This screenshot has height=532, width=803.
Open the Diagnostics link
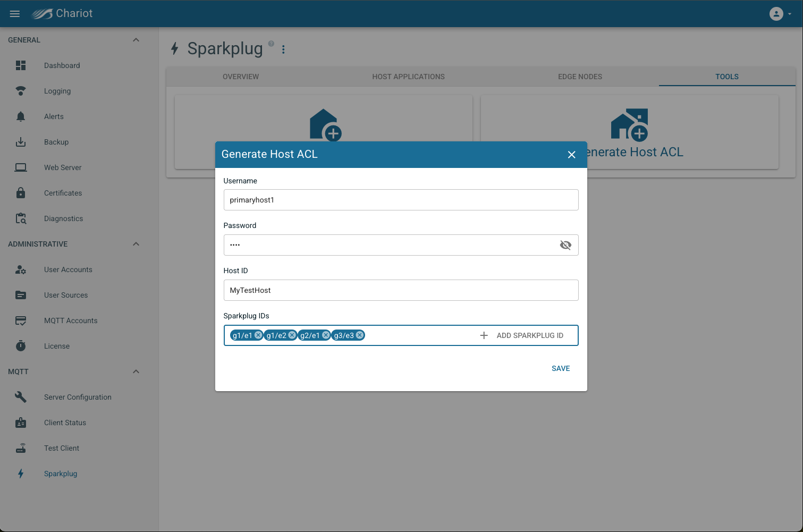pos(64,218)
